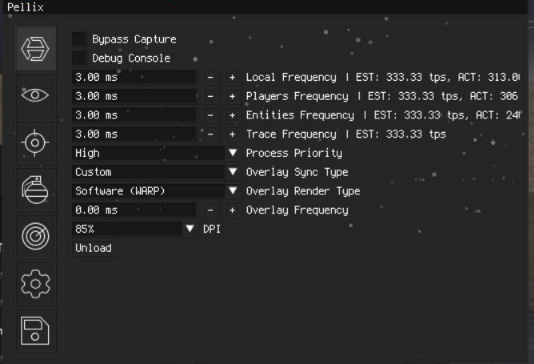Decrease Trace Frequency with minus button
Image resolution: width=534 pixels, height=364 pixels.
[210, 134]
